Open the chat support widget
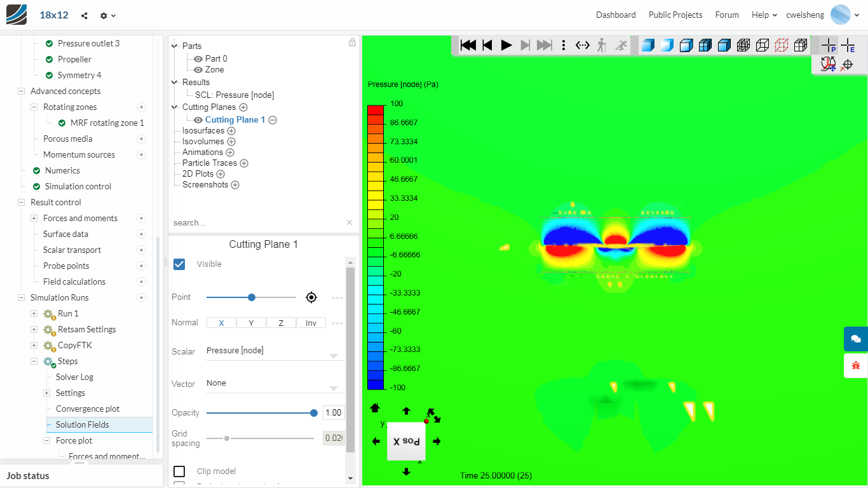868x488 pixels. point(856,339)
